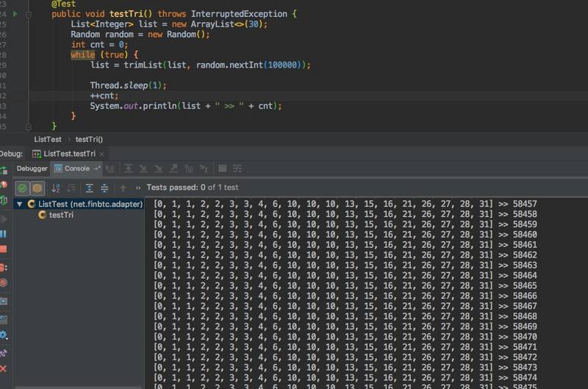Click the green Run test gutter icon
This screenshot has width=588, height=389.
coord(15,13)
